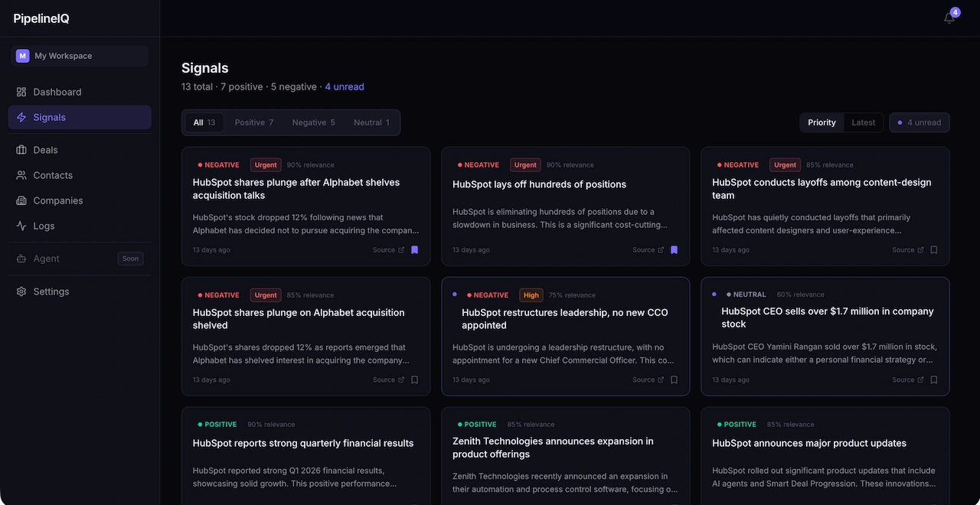The width and height of the screenshot is (980, 505).
Task: Click the Settings gear icon
Action: tap(21, 292)
